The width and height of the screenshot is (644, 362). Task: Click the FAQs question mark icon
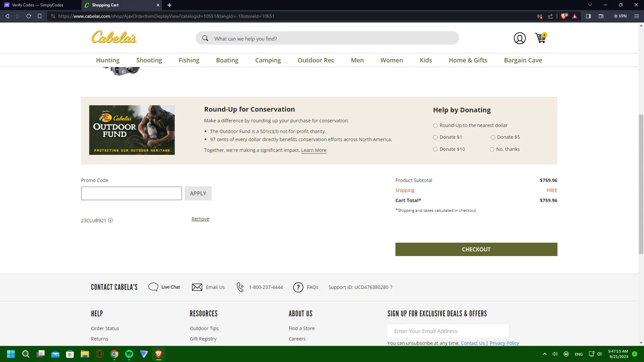coord(298,287)
